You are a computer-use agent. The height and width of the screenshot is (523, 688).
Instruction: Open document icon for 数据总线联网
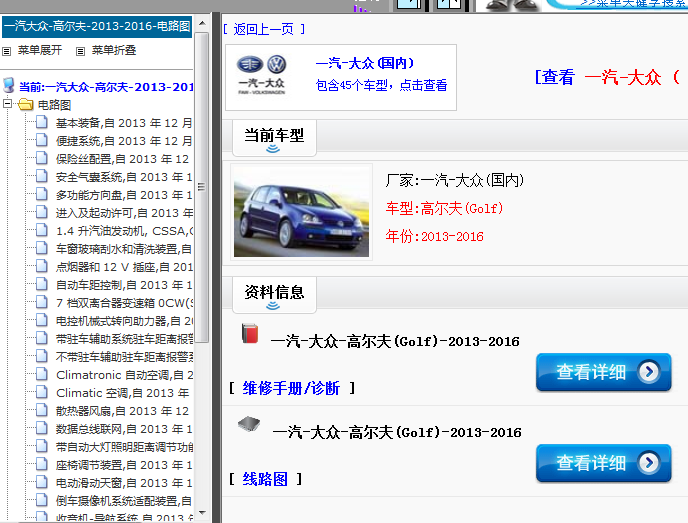tap(42, 427)
